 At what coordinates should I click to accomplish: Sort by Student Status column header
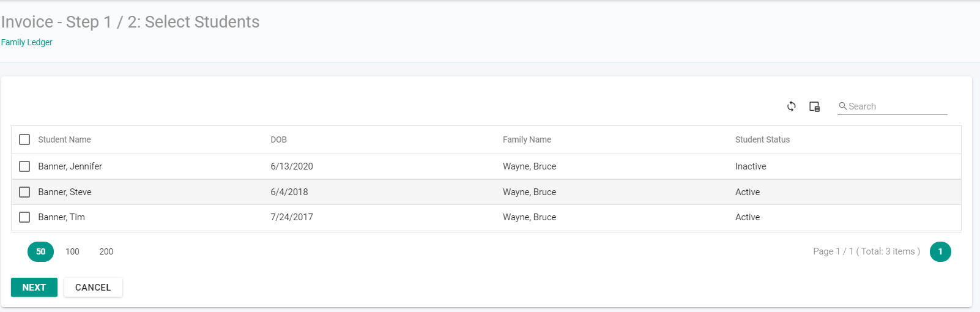[x=762, y=139]
